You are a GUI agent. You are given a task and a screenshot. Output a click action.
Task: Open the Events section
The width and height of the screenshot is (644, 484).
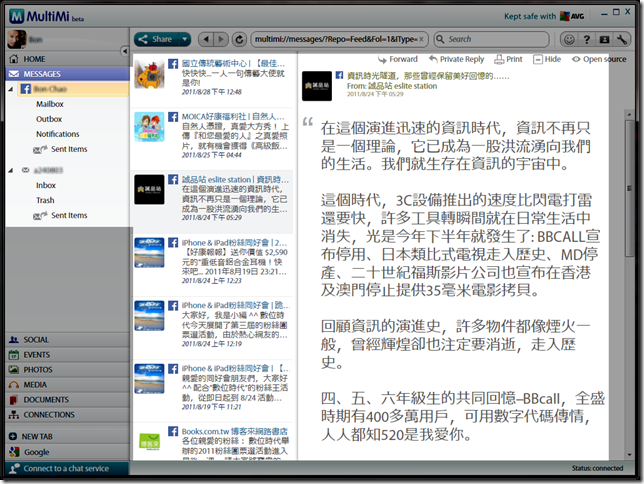pos(37,354)
